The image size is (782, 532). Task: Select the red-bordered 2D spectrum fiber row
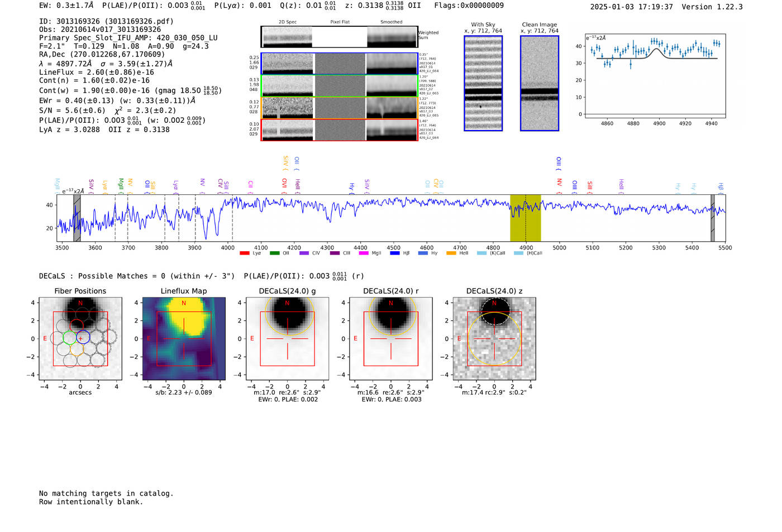[340, 130]
